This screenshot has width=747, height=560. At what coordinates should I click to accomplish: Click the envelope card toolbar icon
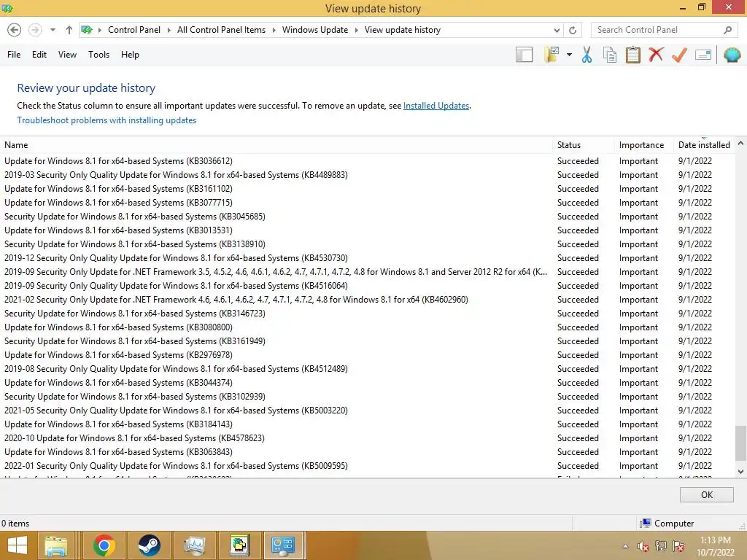coord(703,55)
